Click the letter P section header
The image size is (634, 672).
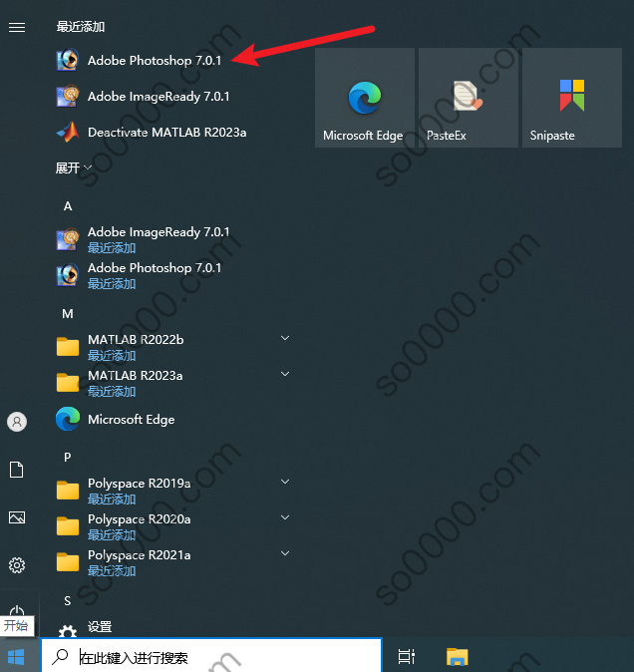click(x=67, y=458)
